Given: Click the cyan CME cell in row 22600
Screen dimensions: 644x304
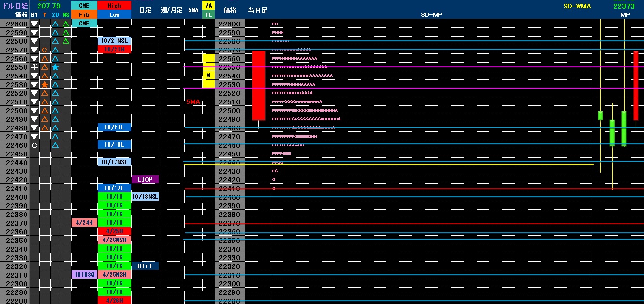Looking at the screenshot, I should (x=84, y=24).
